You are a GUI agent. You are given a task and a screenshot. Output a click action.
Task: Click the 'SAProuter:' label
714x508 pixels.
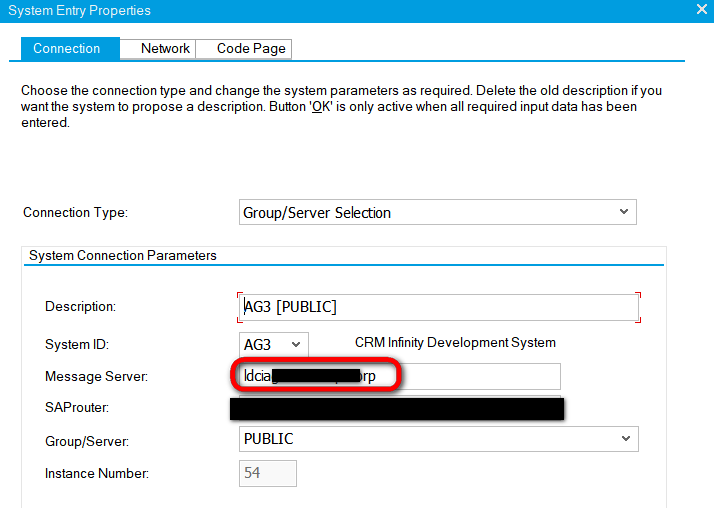pos(77,407)
